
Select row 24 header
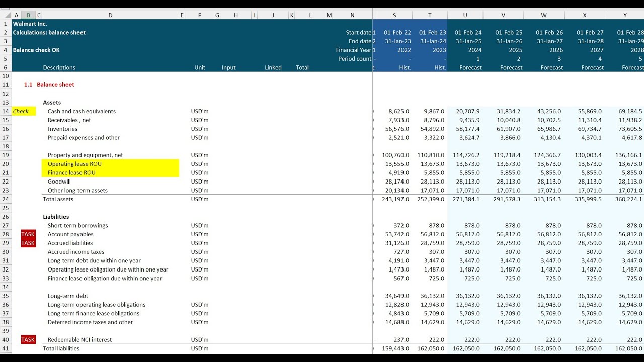[x=6, y=199]
